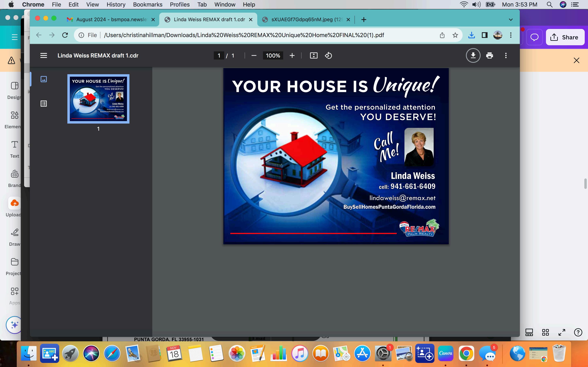Viewport: 588px width, 367px height.
Task: Download the PDF from the viewer toolbar
Action: (473, 56)
